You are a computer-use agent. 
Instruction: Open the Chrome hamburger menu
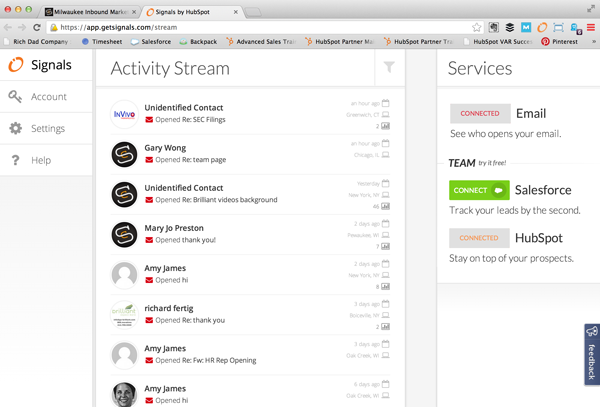(x=591, y=27)
